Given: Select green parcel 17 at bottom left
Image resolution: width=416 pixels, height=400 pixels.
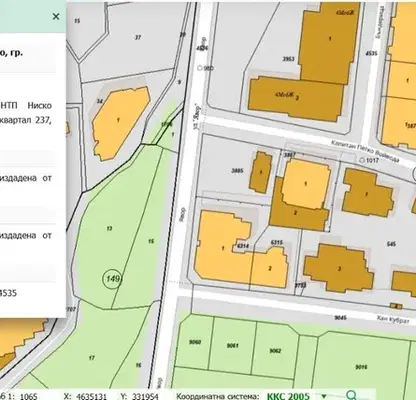Looking at the screenshot, I should 92,358.
